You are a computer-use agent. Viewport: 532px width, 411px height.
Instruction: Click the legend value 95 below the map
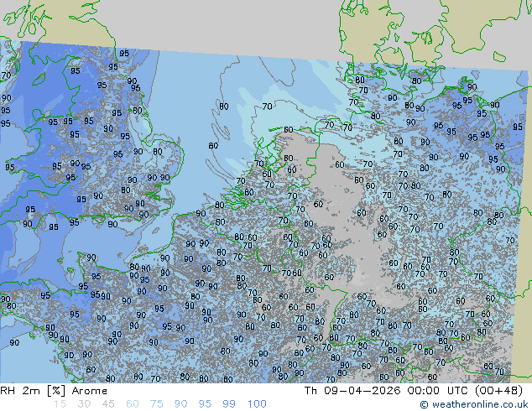(x=205, y=404)
